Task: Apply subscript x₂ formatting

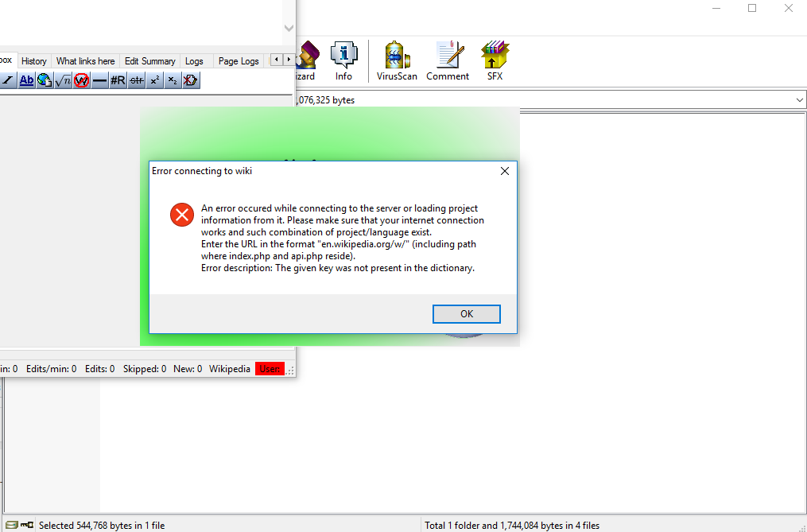Action: [173, 80]
